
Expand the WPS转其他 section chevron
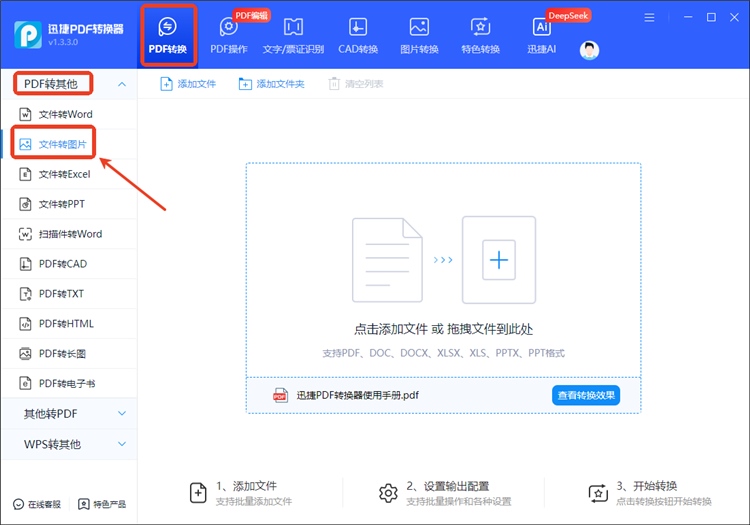pos(122,444)
